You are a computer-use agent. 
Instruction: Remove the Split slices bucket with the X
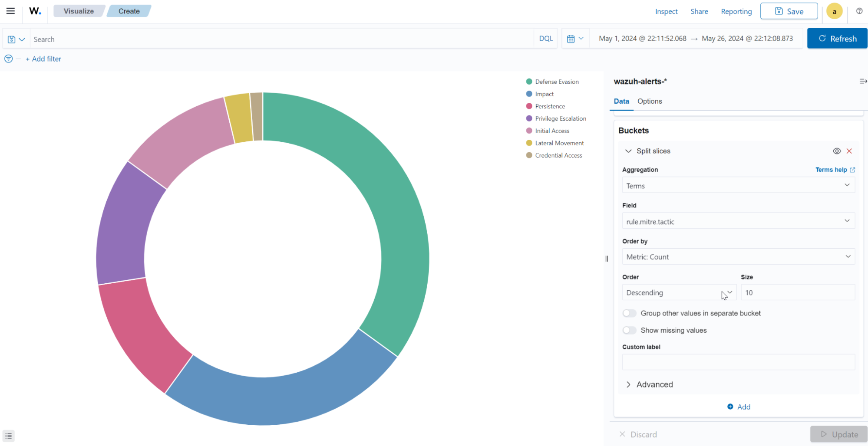pyautogui.click(x=849, y=151)
